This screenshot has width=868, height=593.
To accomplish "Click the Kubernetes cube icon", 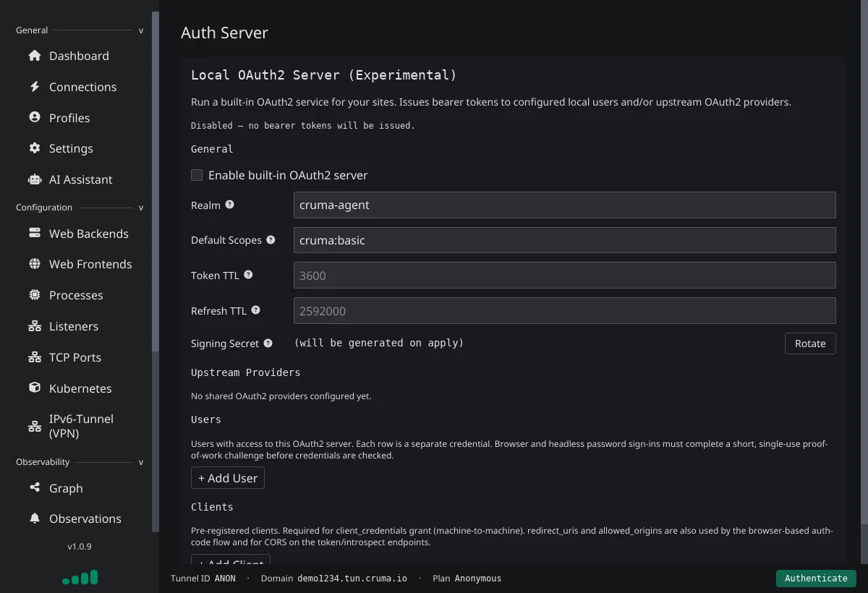I will (x=35, y=388).
